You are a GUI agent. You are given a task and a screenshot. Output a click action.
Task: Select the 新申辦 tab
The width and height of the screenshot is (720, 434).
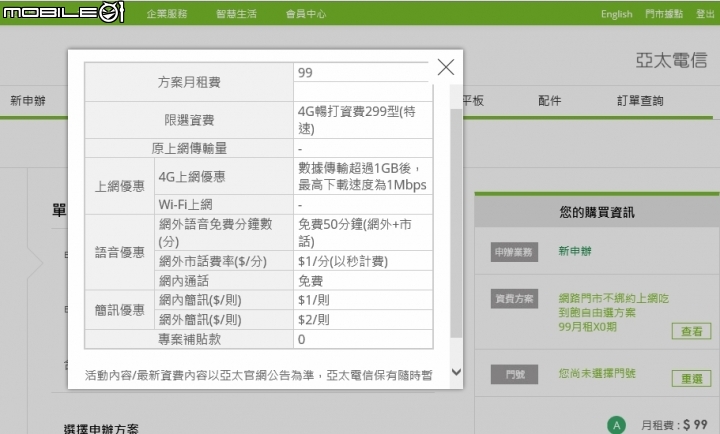click(28, 101)
